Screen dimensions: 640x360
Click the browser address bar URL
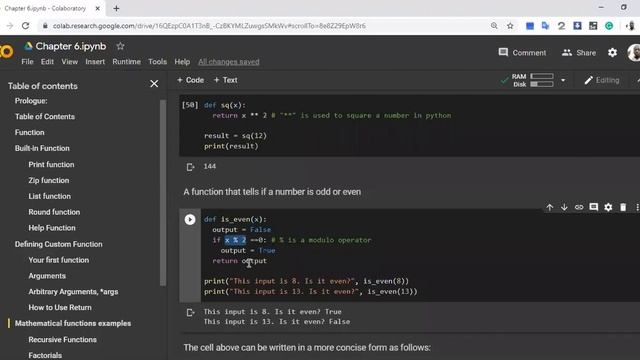[x=209, y=26]
